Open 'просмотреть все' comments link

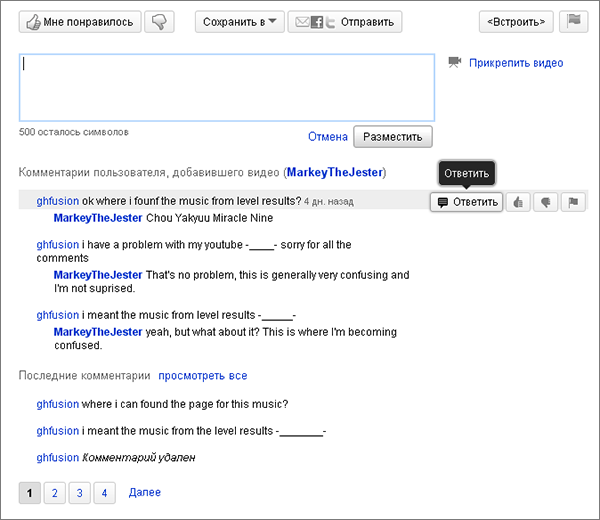tap(202, 376)
